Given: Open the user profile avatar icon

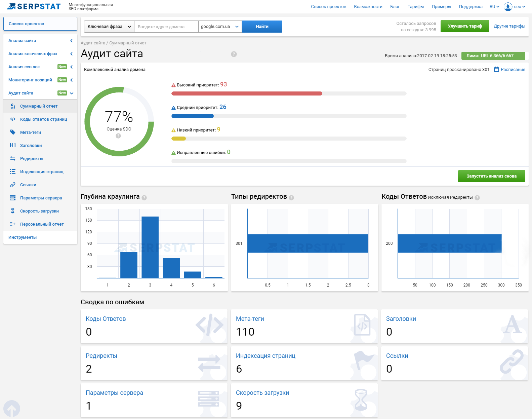Looking at the screenshot, I should pos(508,7).
